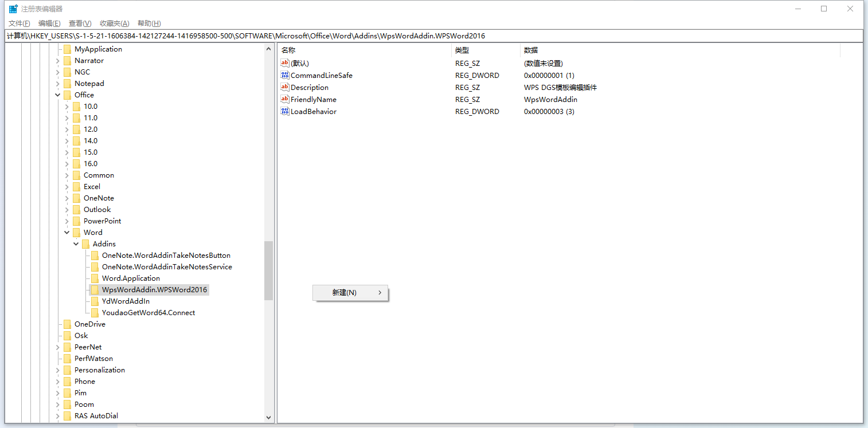
Task: Click the 14.0 folder icon
Action: click(77, 141)
